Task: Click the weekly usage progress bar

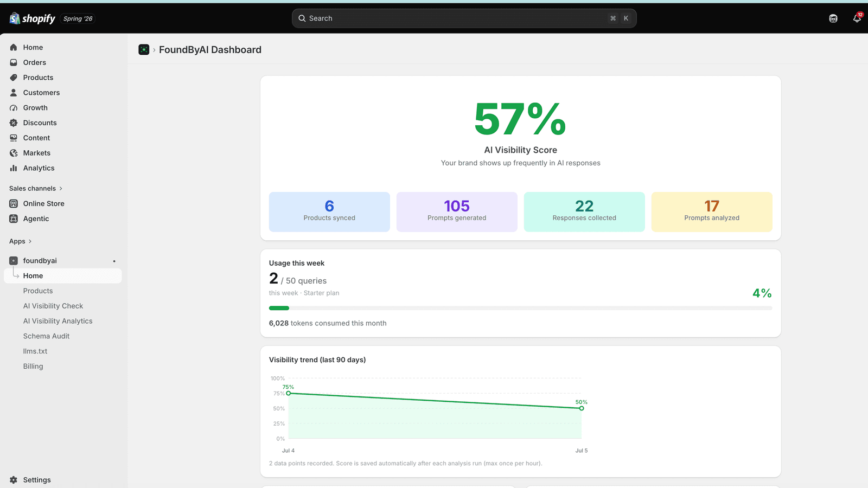Action: coord(521,308)
